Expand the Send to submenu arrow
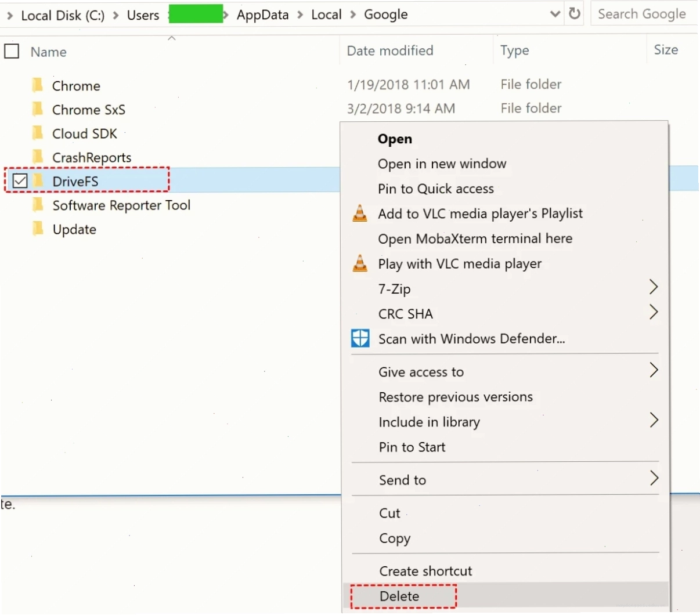The width and height of the screenshot is (700, 615). coord(654,478)
